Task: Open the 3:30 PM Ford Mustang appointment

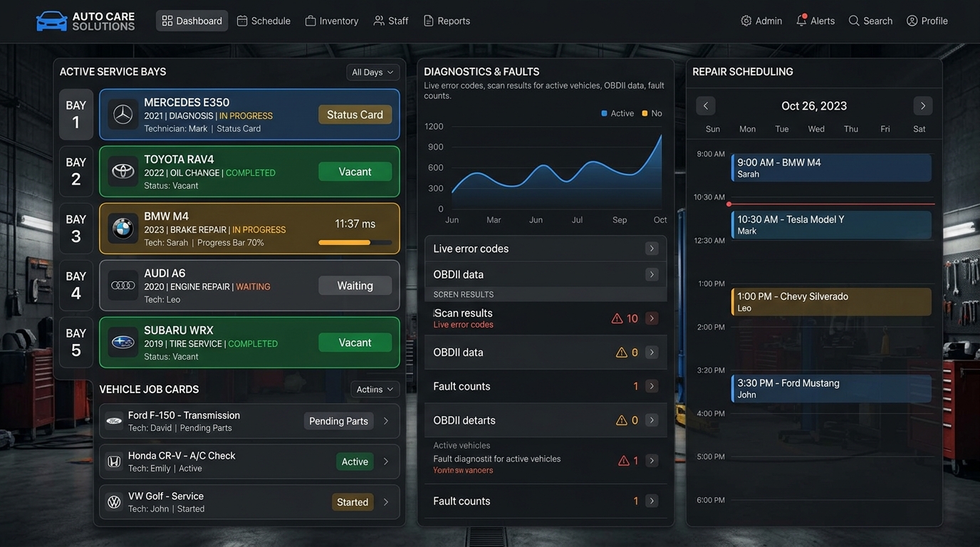Action: [x=831, y=389]
